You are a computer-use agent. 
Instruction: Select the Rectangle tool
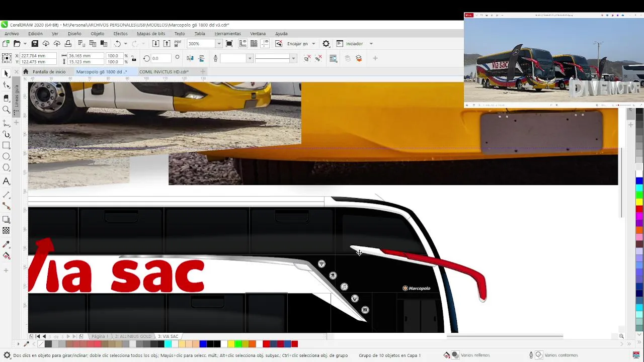pos(6,146)
